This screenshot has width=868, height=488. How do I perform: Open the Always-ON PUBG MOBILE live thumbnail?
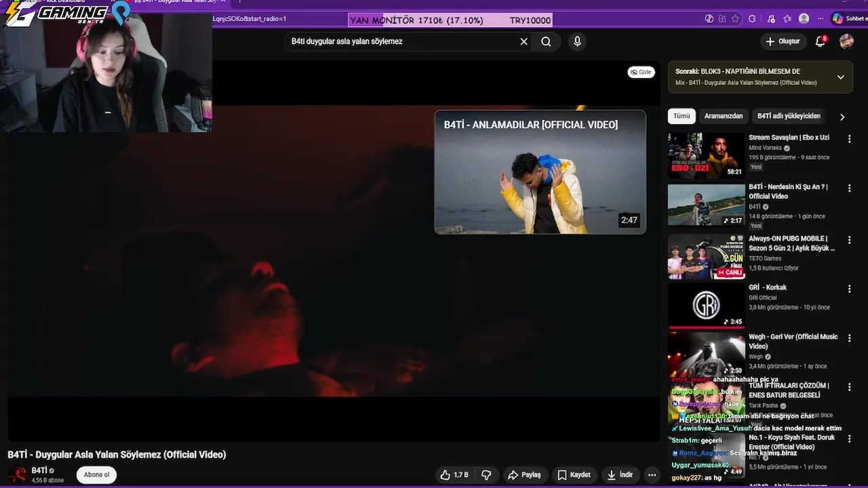(x=706, y=256)
